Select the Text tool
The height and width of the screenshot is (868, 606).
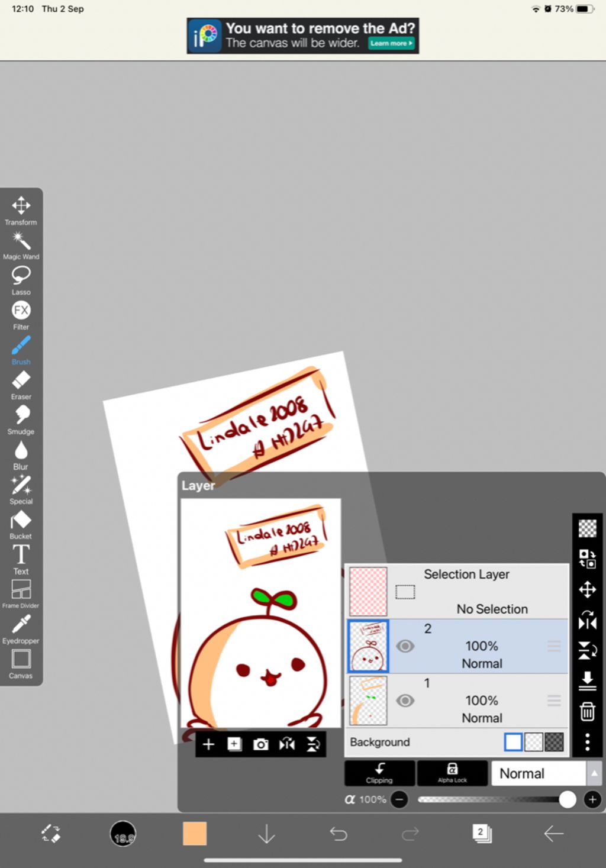coord(21,559)
